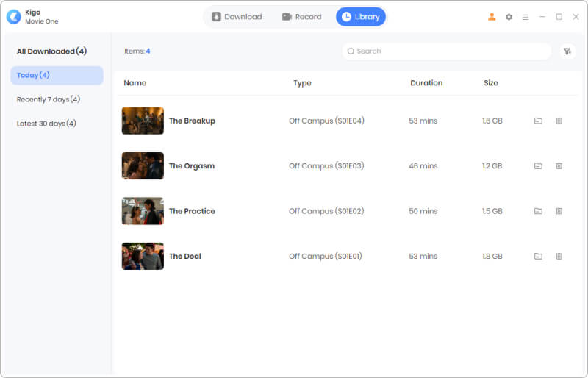This screenshot has height=378, width=588.
Task: Open folder for The Breakup
Action: (538, 121)
